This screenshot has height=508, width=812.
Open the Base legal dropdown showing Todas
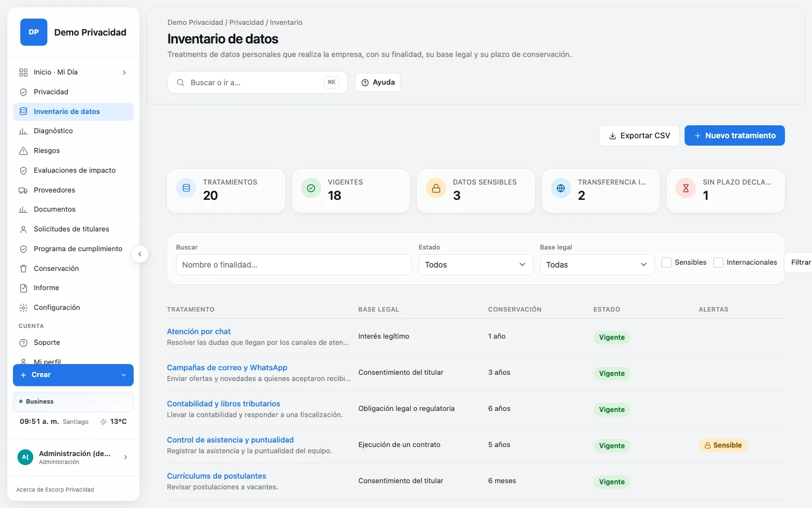pyautogui.click(x=597, y=265)
